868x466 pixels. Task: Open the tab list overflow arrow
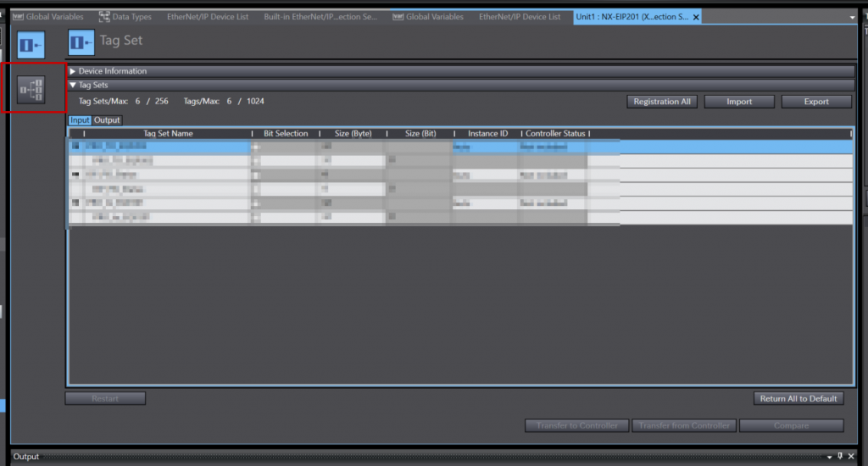(852, 17)
